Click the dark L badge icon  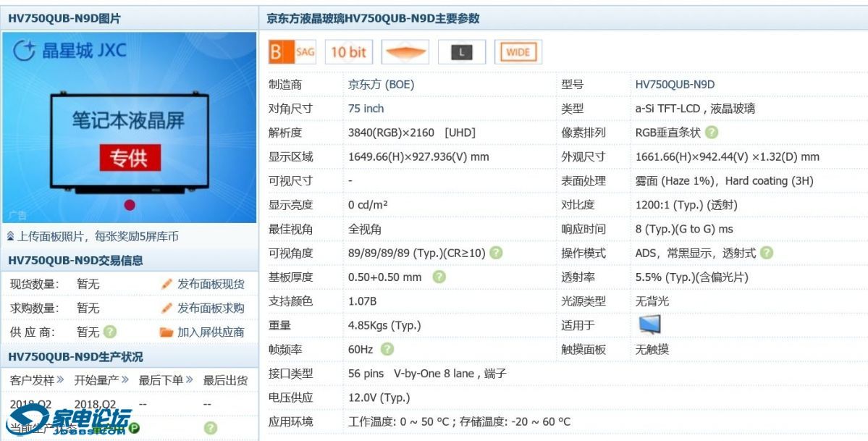pyautogui.click(x=461, y=52)
